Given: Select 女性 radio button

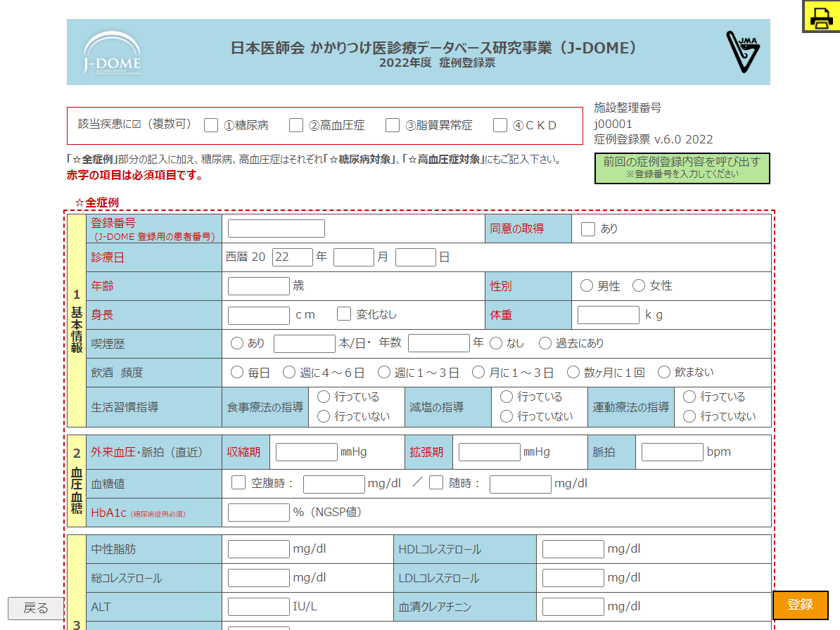Looking at the screenshot, I should point(639,286).
